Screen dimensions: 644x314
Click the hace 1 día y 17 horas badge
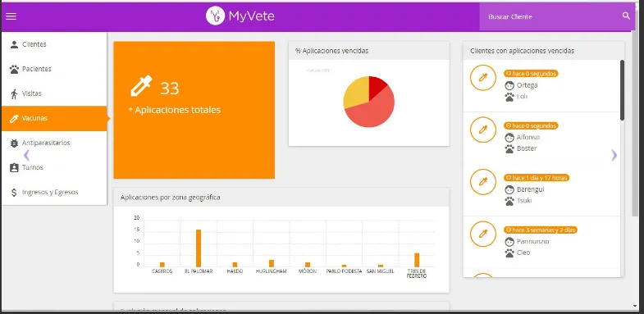point(537,178)
